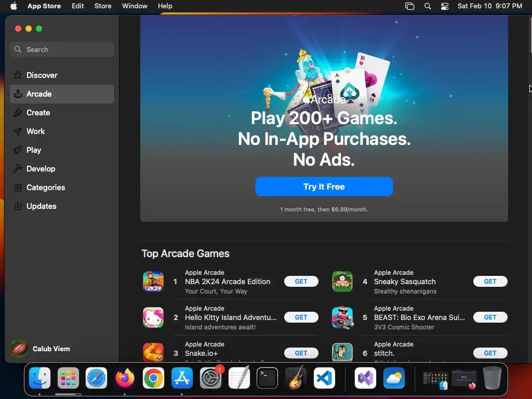Open TextEdit from the Dock
The height and width of the screenshot is (399, 532).
(x=239, y=378)
